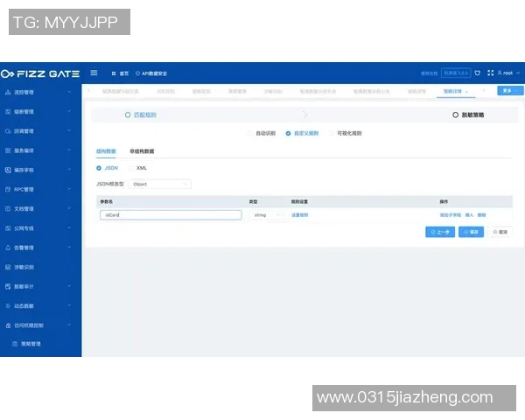Go to 首页 in the top bar
The image size is (525, 420).
coord(120,73)
